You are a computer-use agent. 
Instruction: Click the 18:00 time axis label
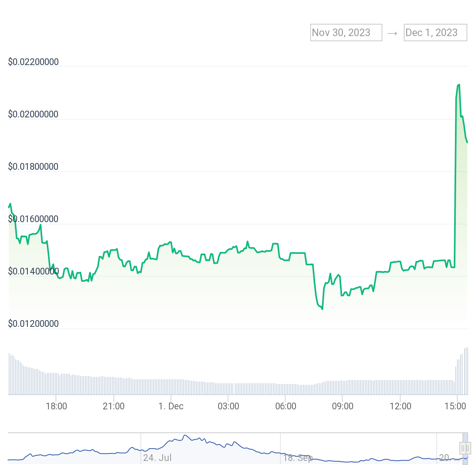[x=56, y=407]
